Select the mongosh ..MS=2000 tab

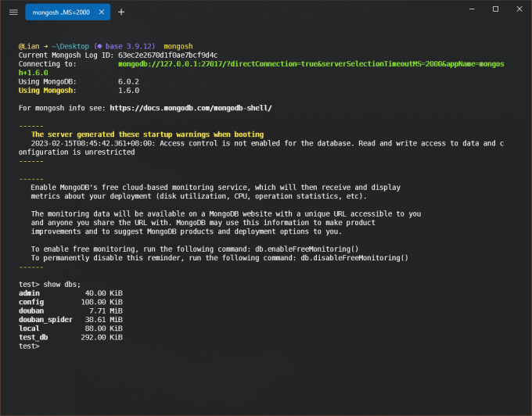tap(67, 13)
